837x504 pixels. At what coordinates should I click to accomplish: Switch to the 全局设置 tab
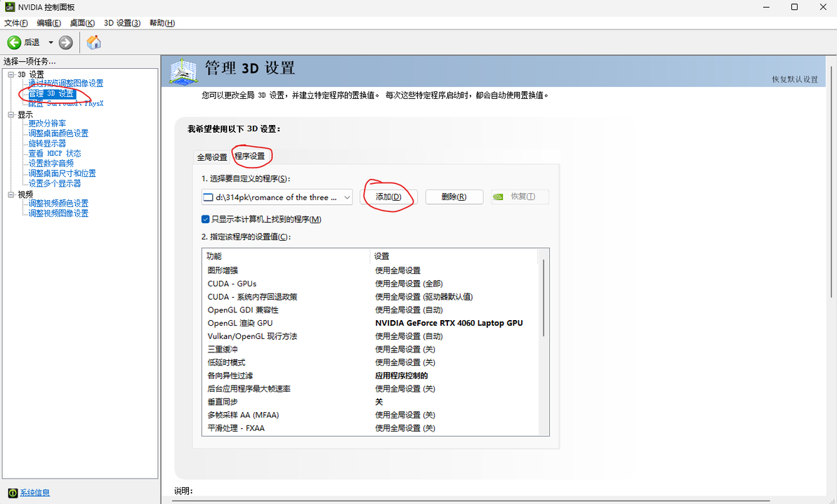pos(212,157)
